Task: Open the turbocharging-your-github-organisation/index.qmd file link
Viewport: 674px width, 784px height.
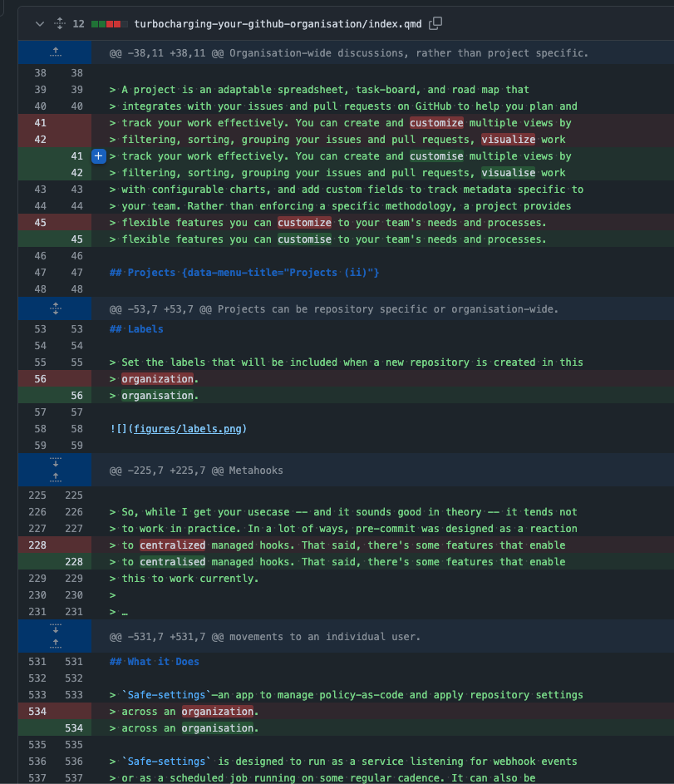Action: (x=278, y=23)
